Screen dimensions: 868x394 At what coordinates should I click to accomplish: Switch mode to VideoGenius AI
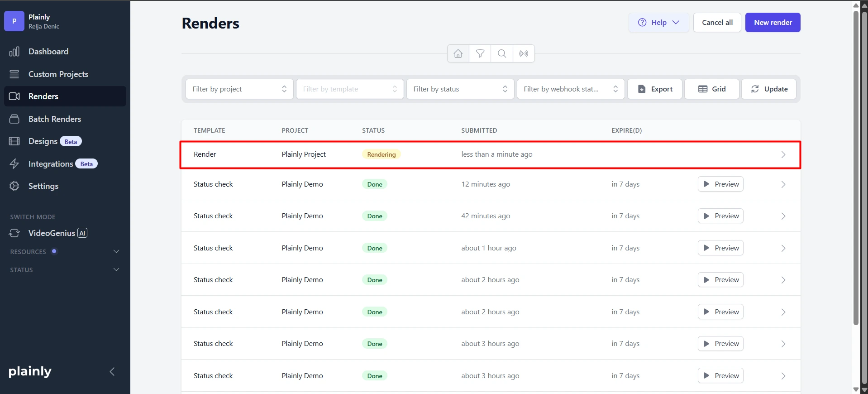coord(57,233)
